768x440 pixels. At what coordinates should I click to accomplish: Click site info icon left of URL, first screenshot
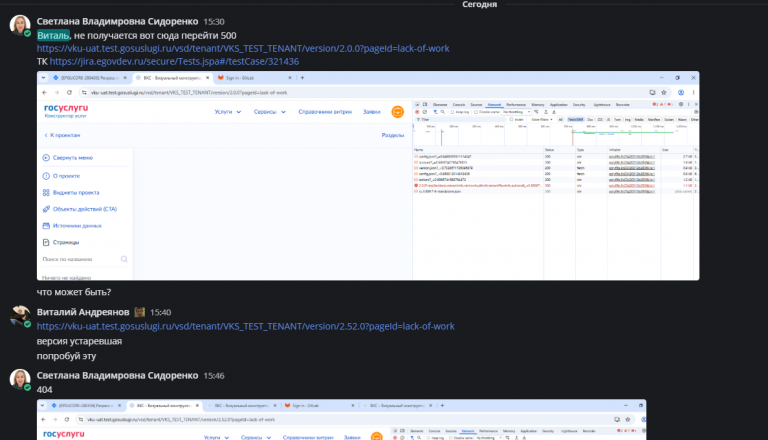click(84, 93)
